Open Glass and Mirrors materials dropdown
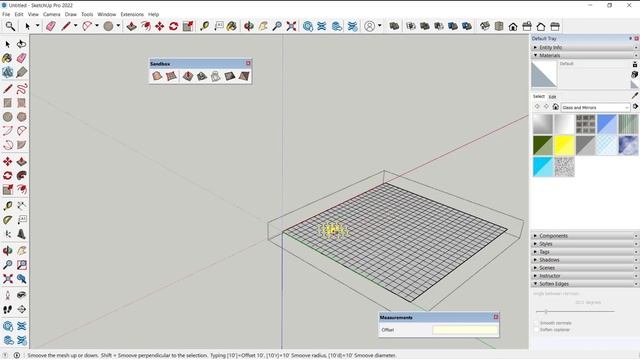 click(595, 107)
